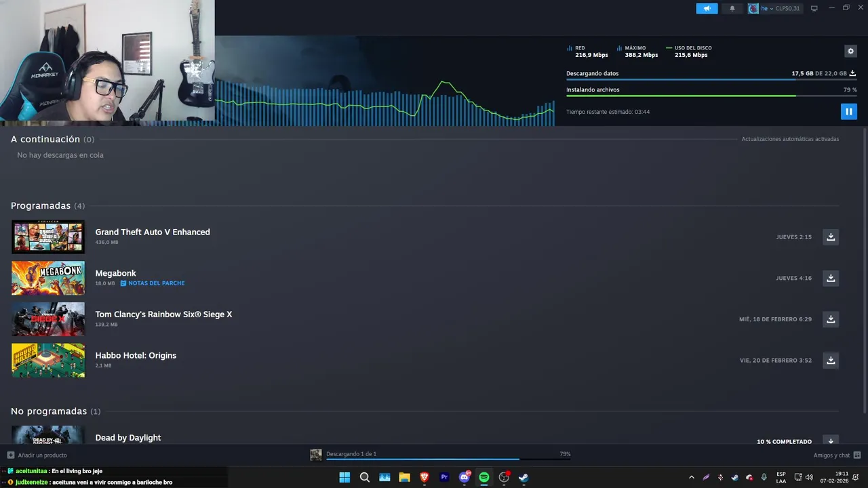The height and width of the screenshot is (488, 868).
Task: Click Descargando 1 de 1 status
Action: click(x=351, y=454)
